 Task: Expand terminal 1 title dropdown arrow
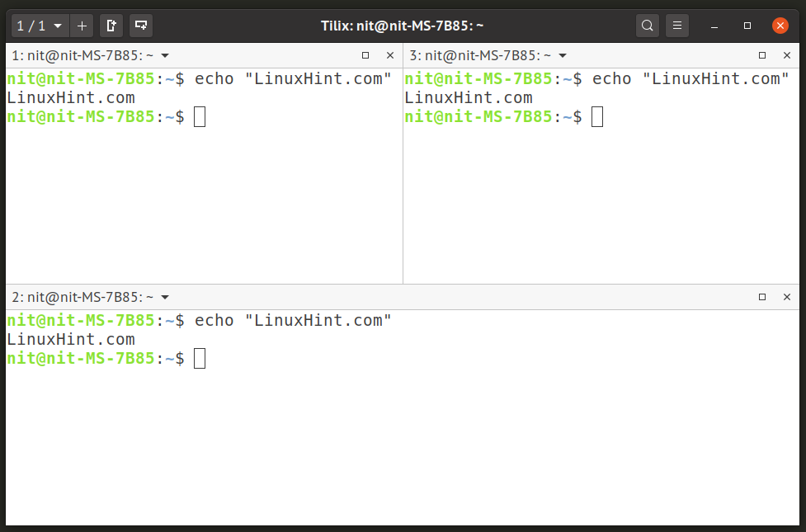tap(165, 55)
